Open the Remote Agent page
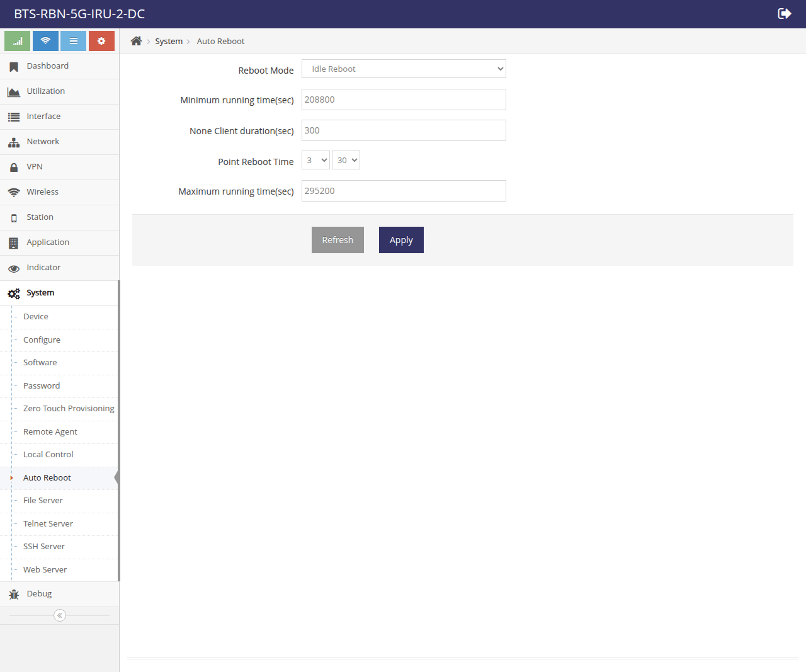The height and width of the screenshot is (672, 806). (x=59, y=432)
